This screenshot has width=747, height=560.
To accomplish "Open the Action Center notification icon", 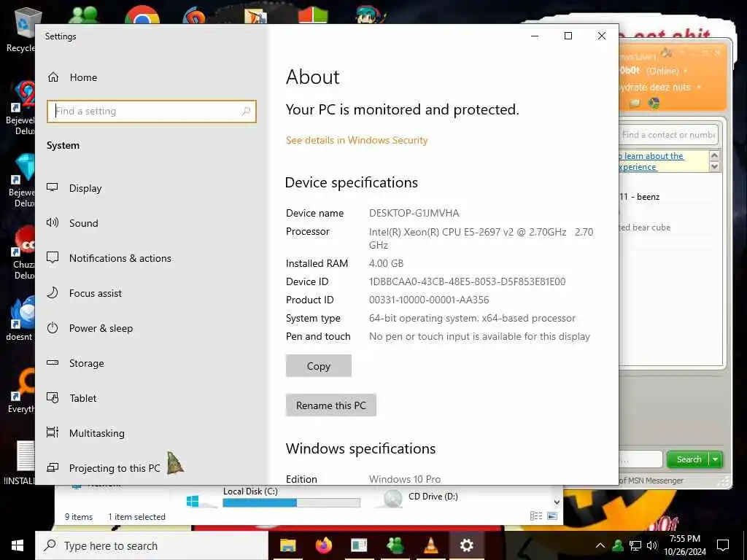I will pyautogui.click(x=723, y=545).
